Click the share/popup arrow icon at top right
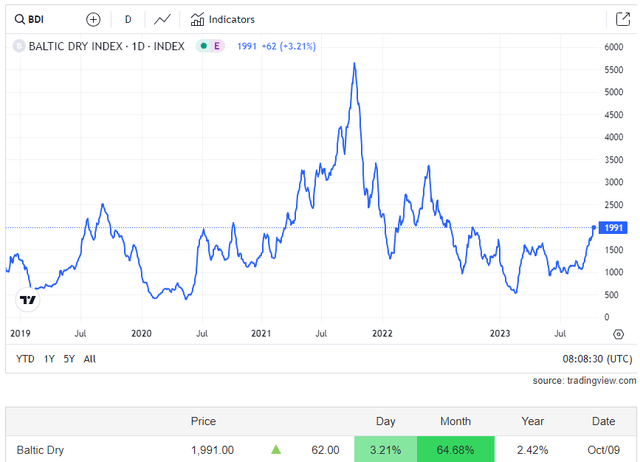This screenshot has height=462, width=640. pyautogui.click(x=622, y=19)
